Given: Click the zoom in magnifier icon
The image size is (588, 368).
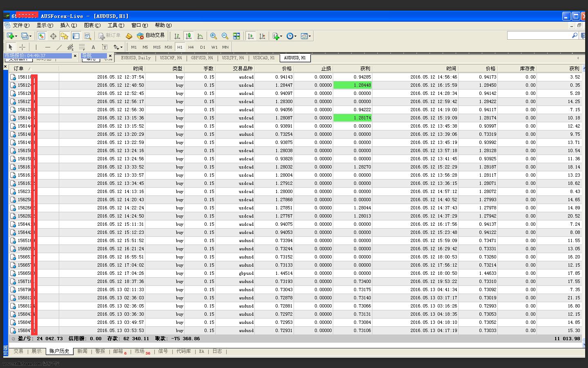Looking at the screenshot, I should (213, 36).
